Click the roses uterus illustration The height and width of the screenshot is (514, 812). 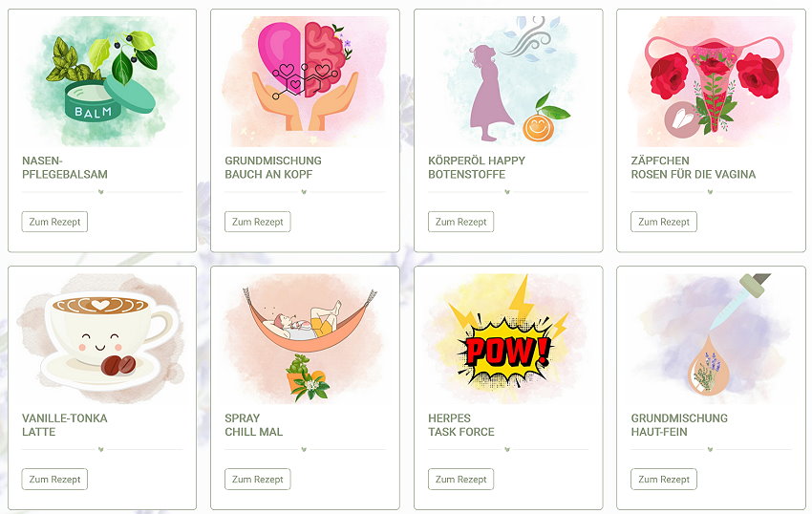pyautogui.click(x=711, y=81)
